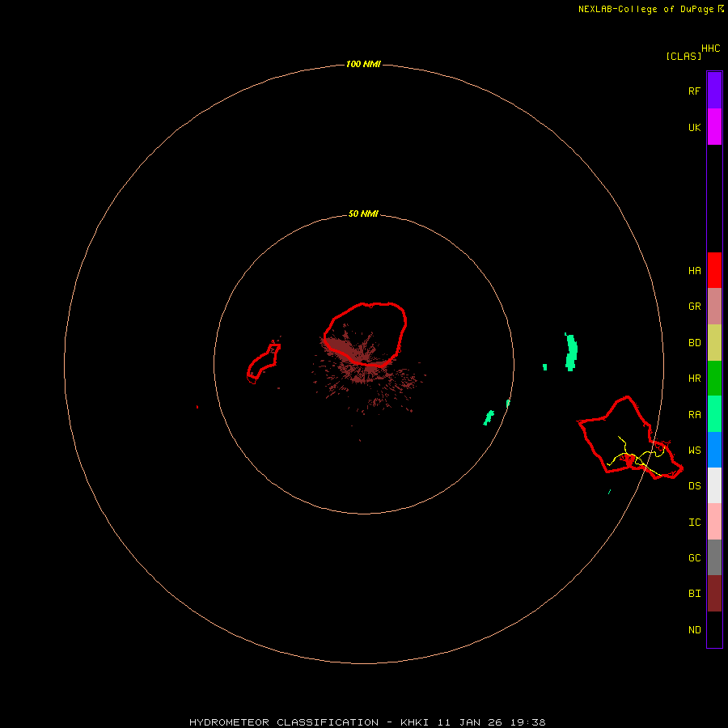This screenshot has height=728, width=728.
Task: Select the GC gray legend swatch
Action: pyautogui.click(x=714, y=557)
